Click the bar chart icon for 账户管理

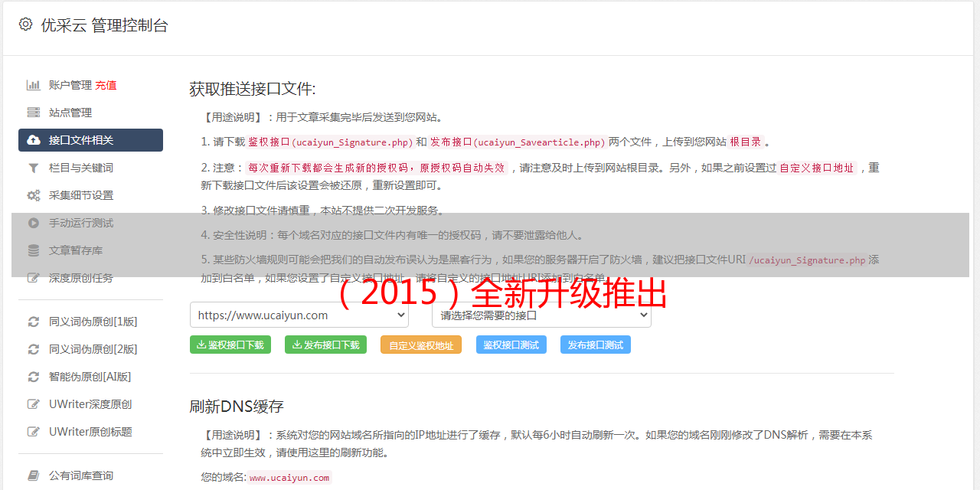tap(34, 85)
